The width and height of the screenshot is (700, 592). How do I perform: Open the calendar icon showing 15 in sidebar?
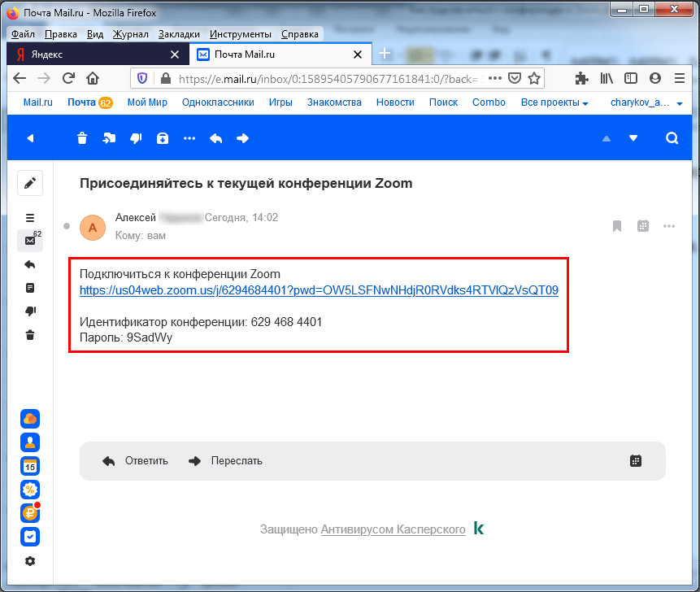pos(30,466)
